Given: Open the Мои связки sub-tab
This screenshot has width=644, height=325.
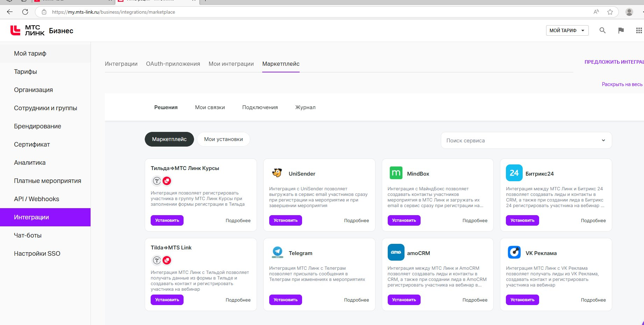Looking at the screenshot, I should click(x=210, y=107).
